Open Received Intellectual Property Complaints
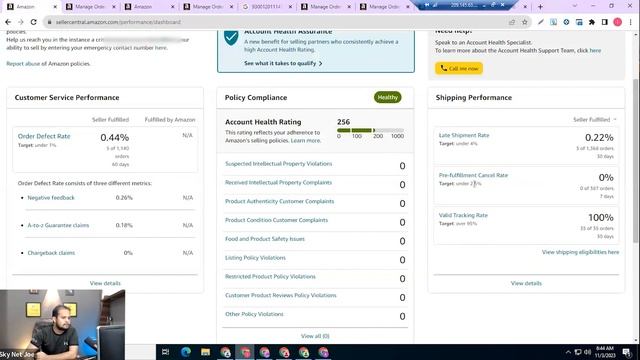640x360 pixels. tap(278, 182)
